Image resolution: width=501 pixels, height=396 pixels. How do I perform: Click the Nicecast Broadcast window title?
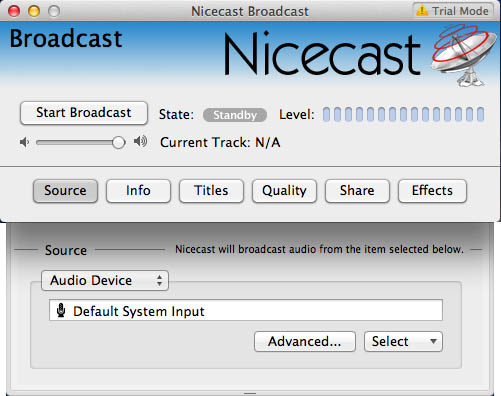(250, 11)
